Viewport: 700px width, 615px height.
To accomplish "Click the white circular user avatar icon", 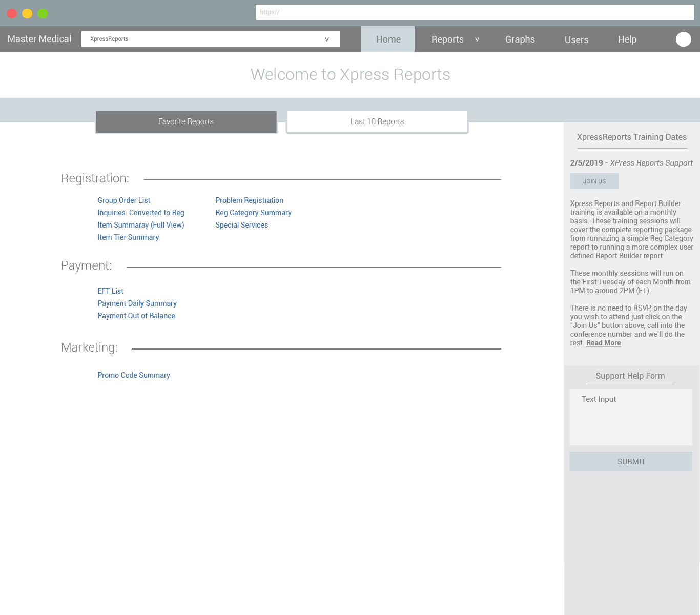I will tap(683, 39).
